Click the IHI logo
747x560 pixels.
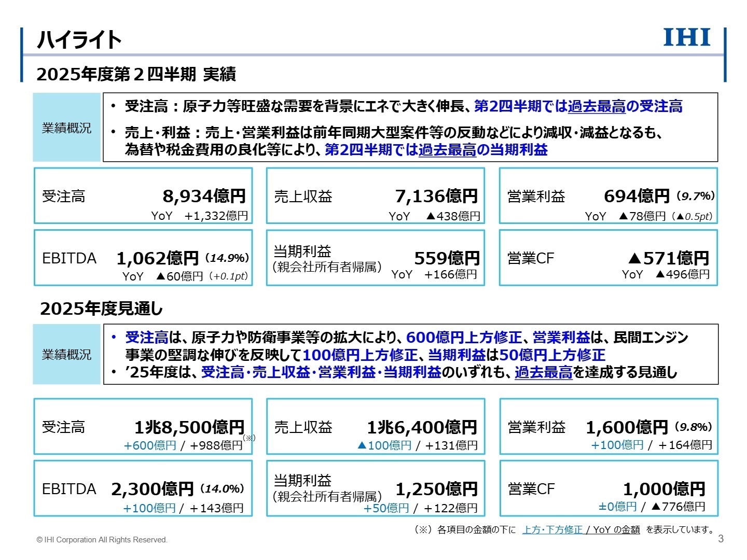686,37
